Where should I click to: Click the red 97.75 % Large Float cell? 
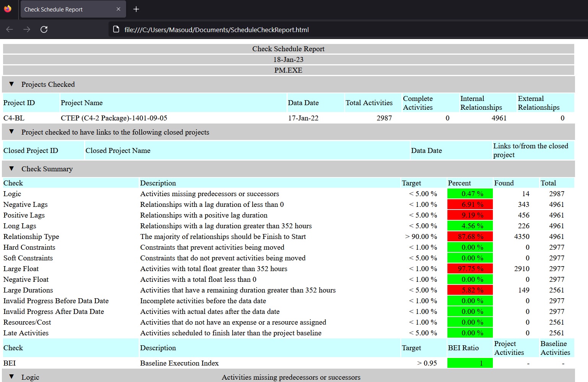[470, 269]
